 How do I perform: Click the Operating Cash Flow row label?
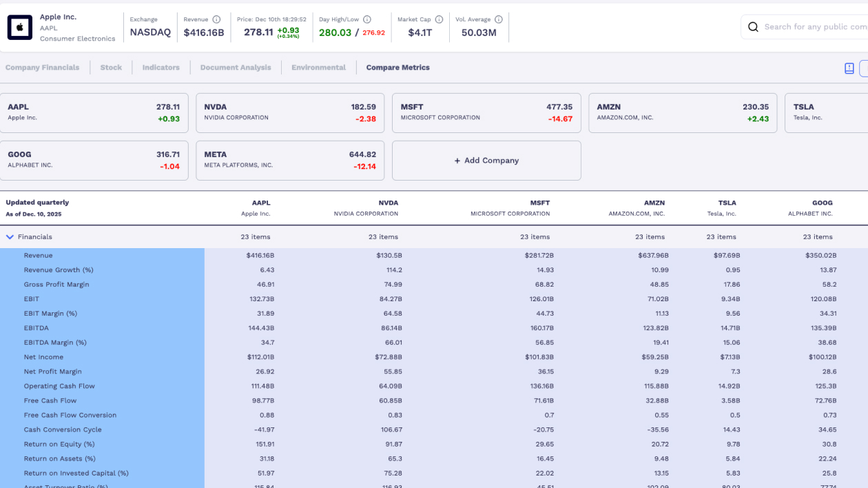pos(59,386)
